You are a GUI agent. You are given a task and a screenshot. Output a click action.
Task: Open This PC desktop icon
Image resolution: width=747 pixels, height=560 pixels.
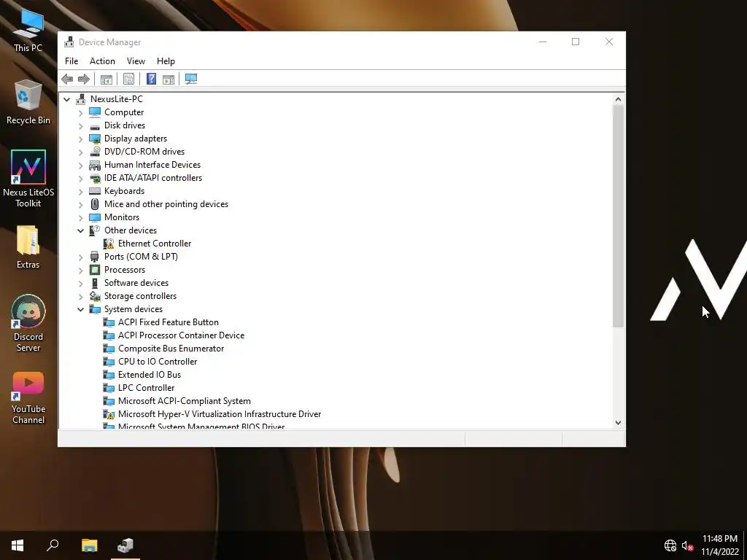[x=28, y=29]
